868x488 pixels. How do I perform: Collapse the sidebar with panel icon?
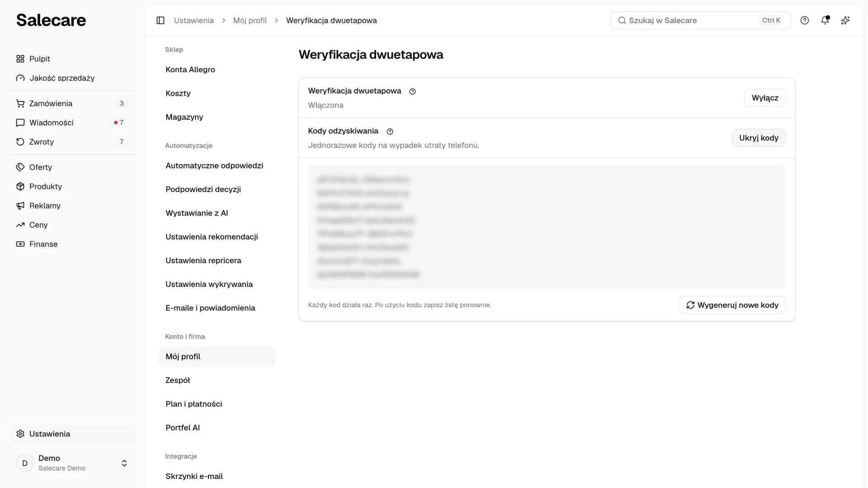[160, 20]
